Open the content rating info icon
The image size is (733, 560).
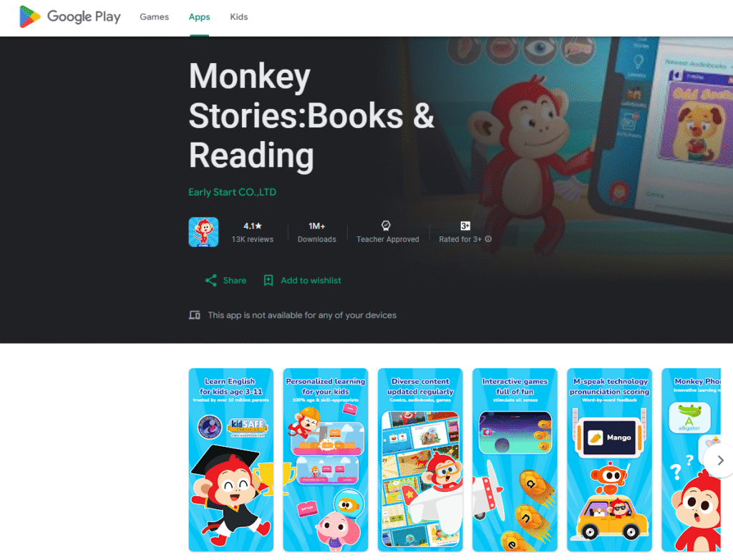[x=488, y=239]
